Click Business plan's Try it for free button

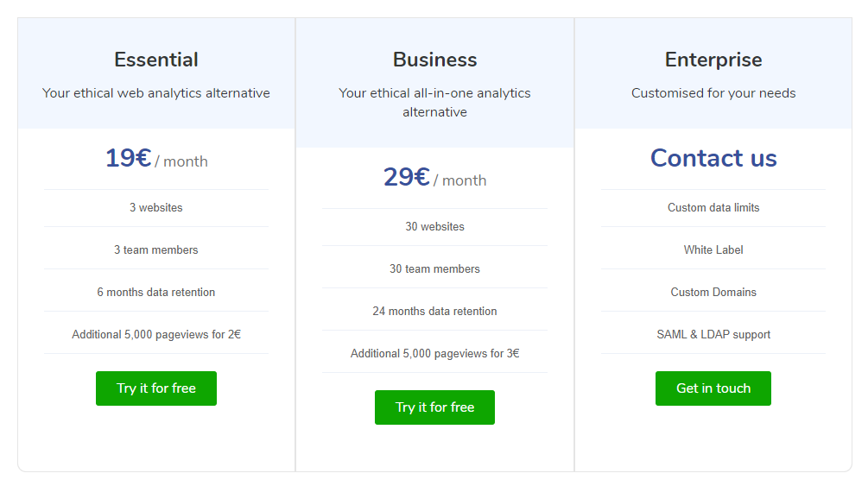click(x=434, y=407)
